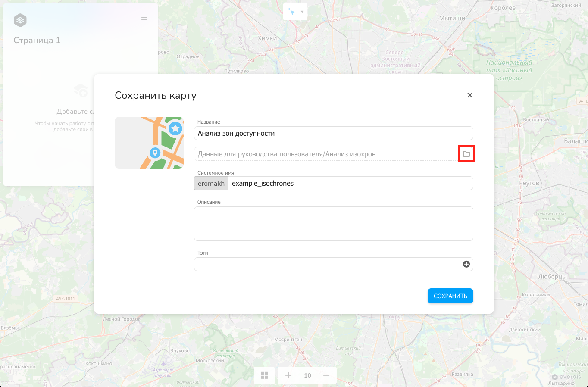
Task: Select the cursor tool at the top of the map
Action: pyautogui.click(x=292, y=12)
